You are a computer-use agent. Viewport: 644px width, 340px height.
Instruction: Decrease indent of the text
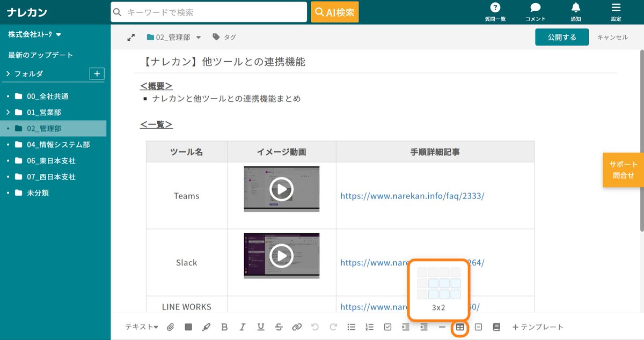coord(424,327)
